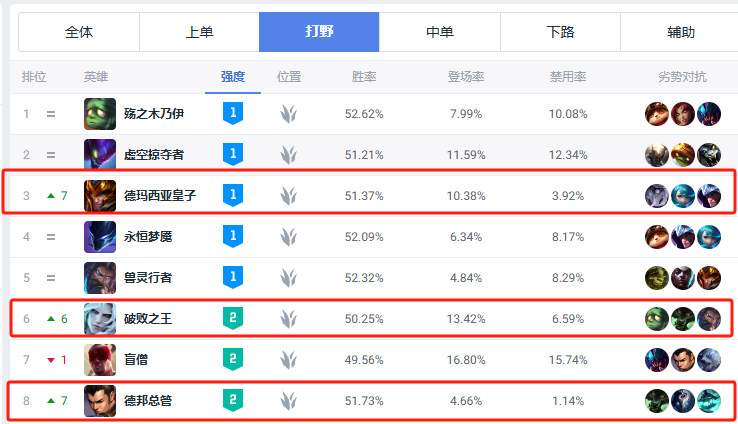
Task: Sort the list by 登场率 column header
Action: [x=466, y=77]
